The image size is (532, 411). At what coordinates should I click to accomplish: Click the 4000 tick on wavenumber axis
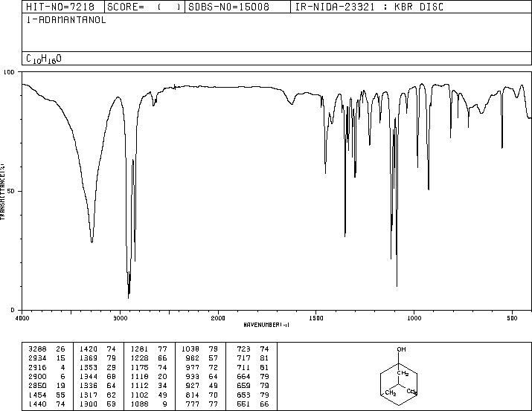coord(22,318)
